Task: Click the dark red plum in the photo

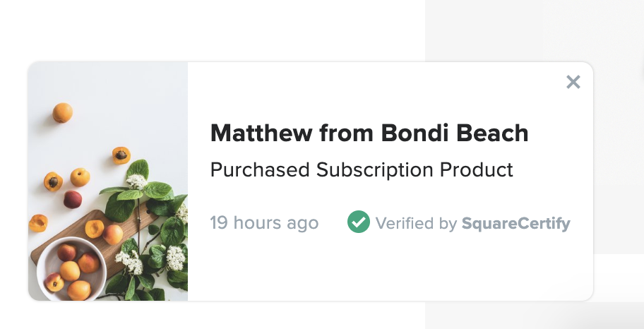Action: click(x=72, y=200)
